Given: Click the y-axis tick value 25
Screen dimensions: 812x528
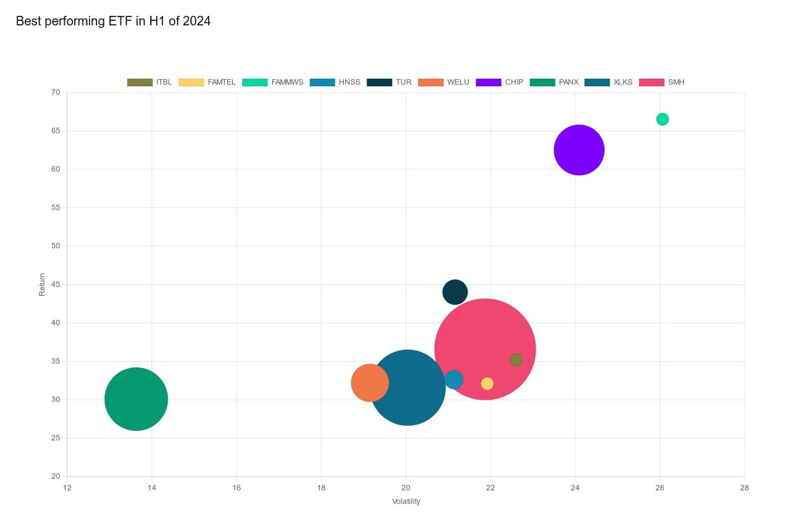Looking at the screenshot, I should click(x=56, y=438).
